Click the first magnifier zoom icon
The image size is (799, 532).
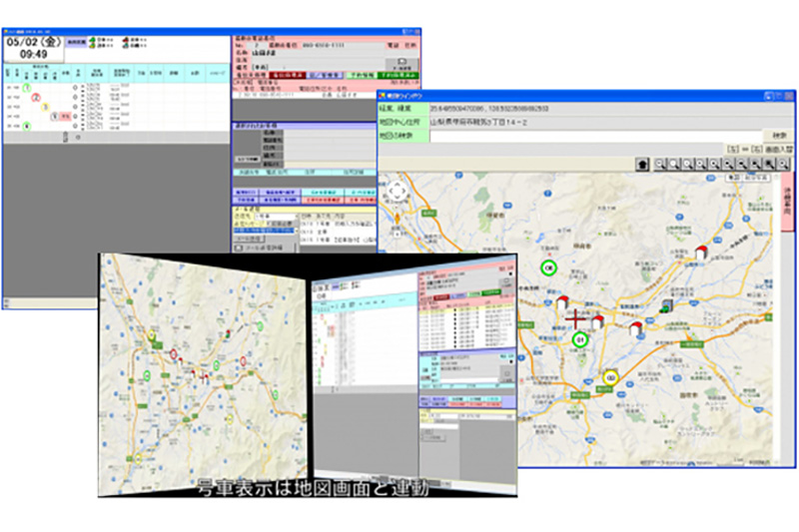click(660, 165)
